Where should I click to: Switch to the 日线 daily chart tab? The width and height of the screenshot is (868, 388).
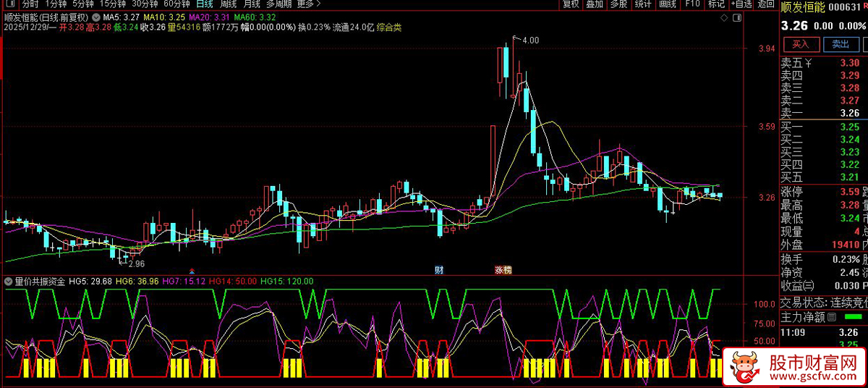(x=205, y=4)
